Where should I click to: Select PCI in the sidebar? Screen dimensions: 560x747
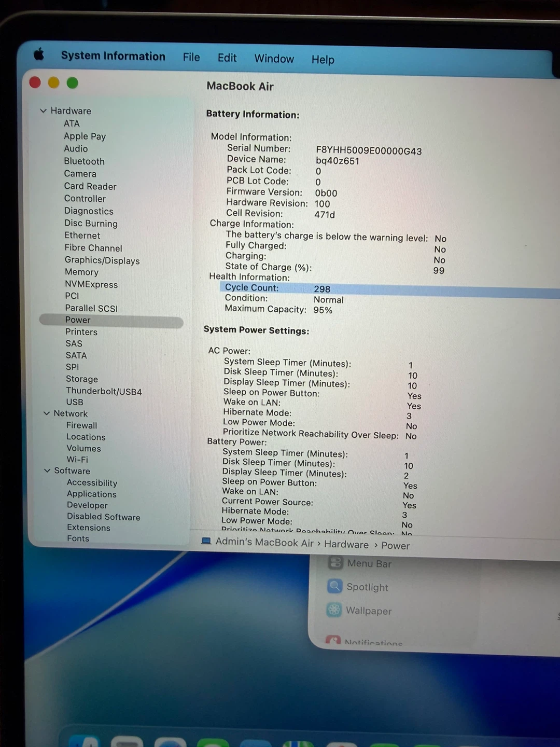coord(72,296)
